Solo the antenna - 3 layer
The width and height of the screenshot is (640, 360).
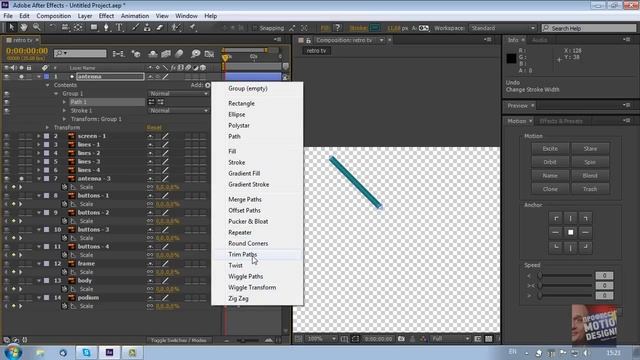coord(21,178)
